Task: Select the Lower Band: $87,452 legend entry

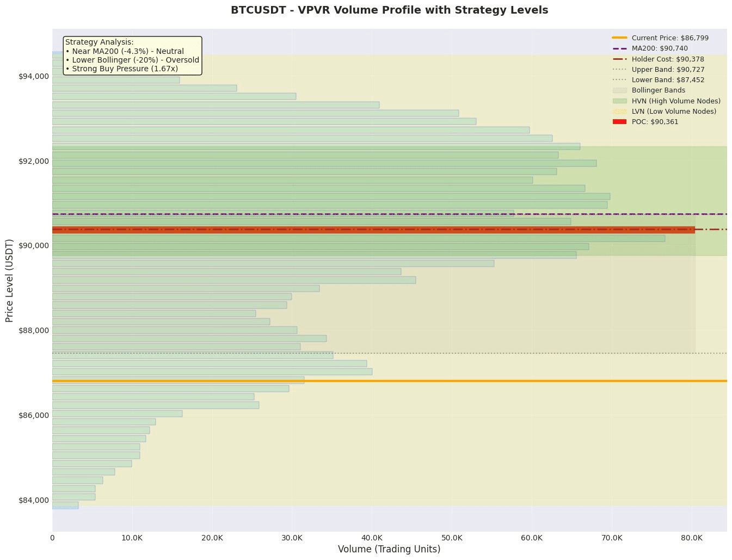Action: [659, 80]
